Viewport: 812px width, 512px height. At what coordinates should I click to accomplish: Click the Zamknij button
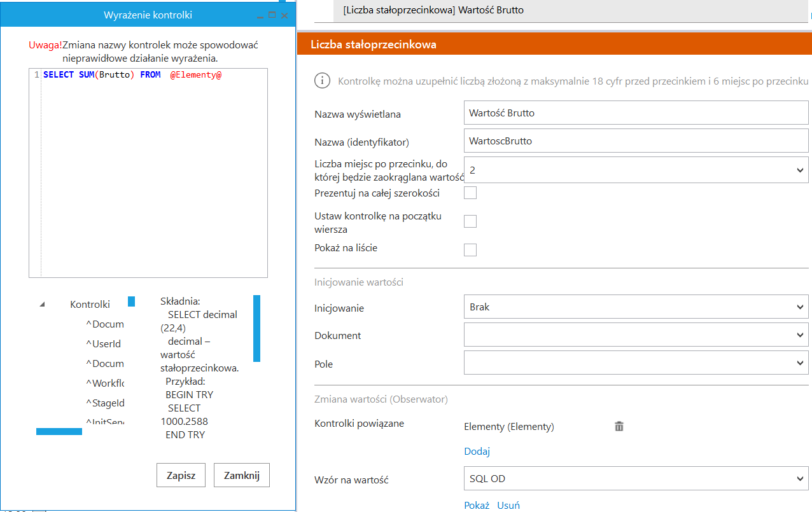point(242,475)
